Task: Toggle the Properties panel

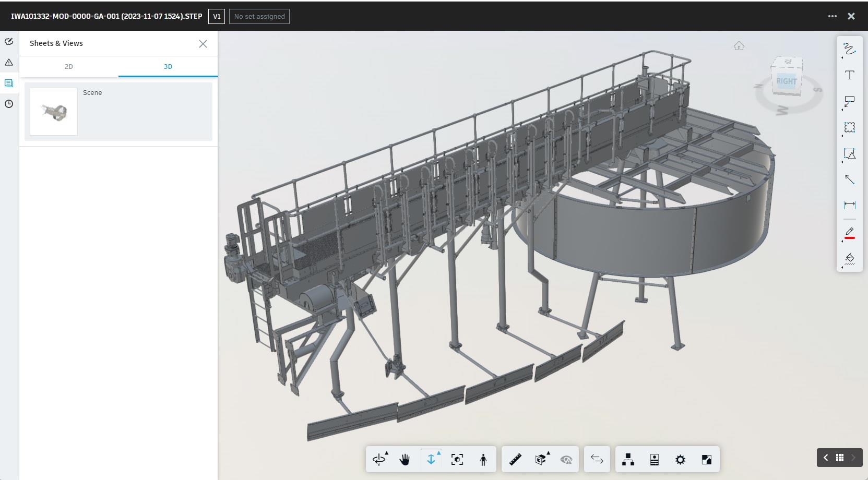Action: pos(654,460)
